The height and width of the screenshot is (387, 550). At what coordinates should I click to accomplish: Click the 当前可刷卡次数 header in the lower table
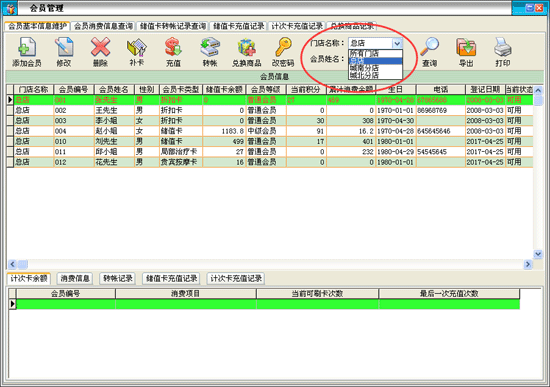(x=317, y=294)
